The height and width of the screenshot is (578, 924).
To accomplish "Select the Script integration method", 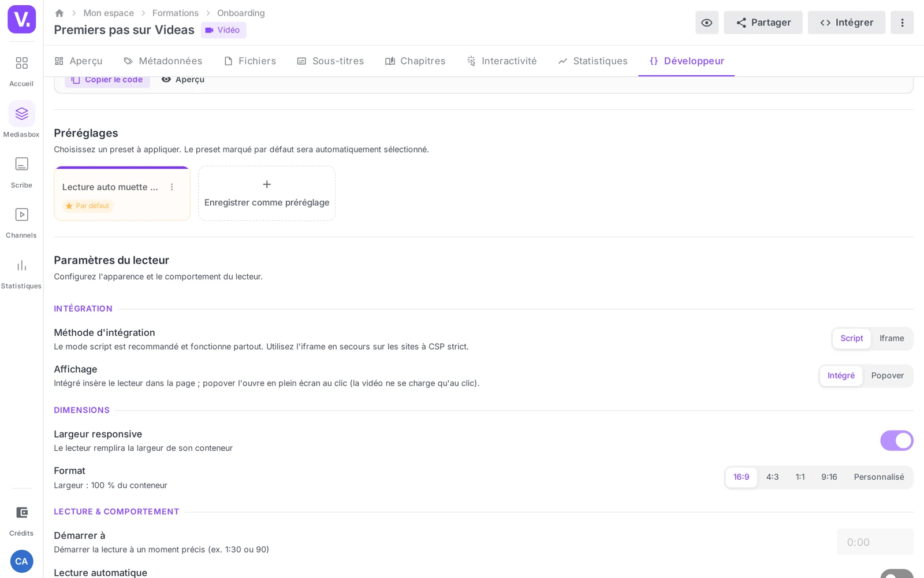I will [852, 339].
